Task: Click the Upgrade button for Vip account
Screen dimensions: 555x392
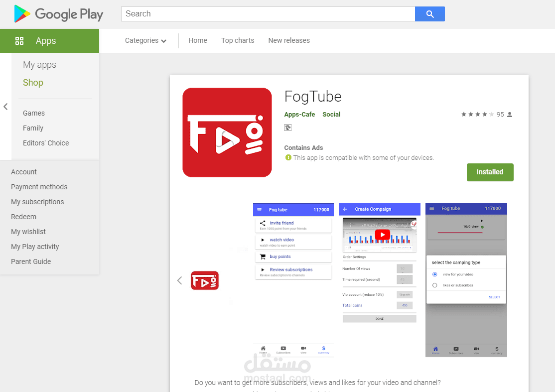Action: click(x=405, y=294)
